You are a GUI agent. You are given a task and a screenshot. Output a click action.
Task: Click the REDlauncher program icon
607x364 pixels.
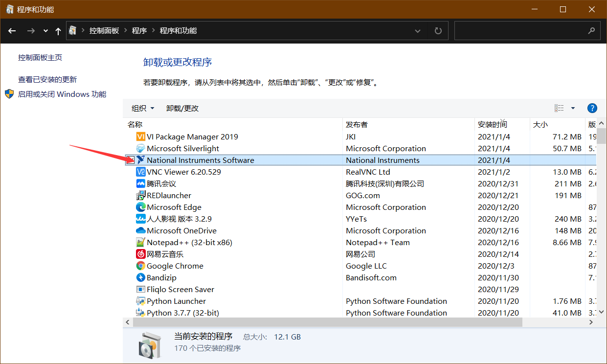click(x=140, y=195)
